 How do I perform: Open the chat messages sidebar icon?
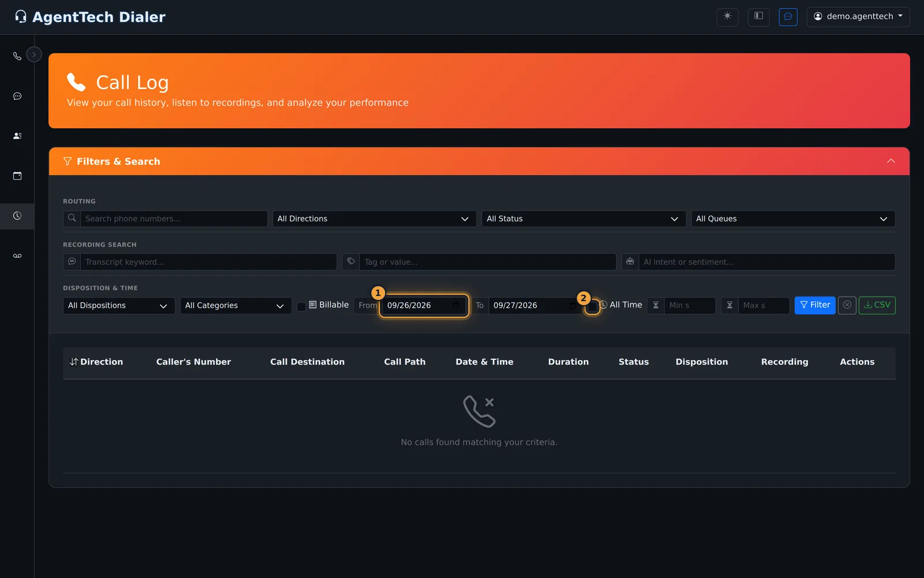pyautogui.click(x=17, y=96)
